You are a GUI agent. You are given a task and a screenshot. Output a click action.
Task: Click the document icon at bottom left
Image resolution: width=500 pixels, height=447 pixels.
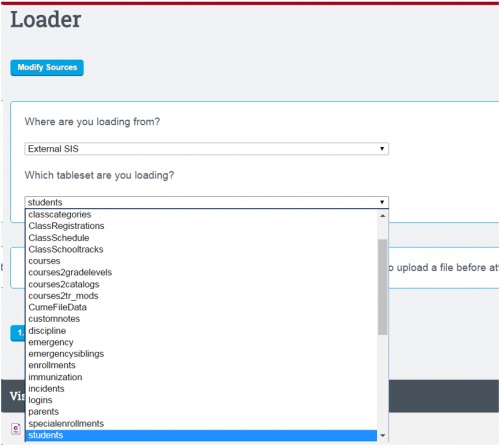(16, 429)
